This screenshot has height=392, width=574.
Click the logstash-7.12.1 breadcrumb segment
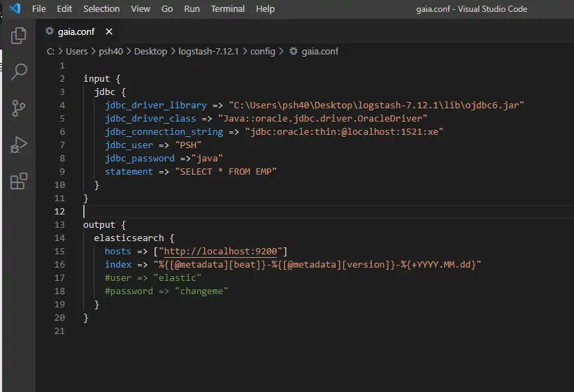[x=208, y=51]
